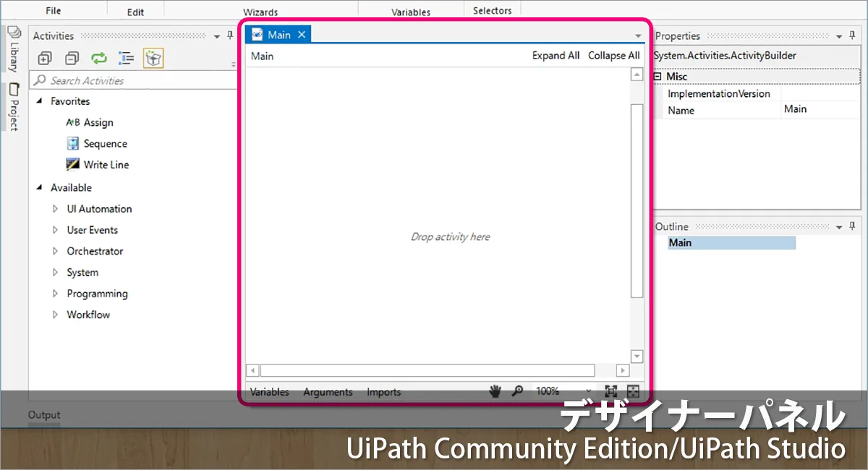
Task: Expand the UI Automation category
Action: point(55,209)
